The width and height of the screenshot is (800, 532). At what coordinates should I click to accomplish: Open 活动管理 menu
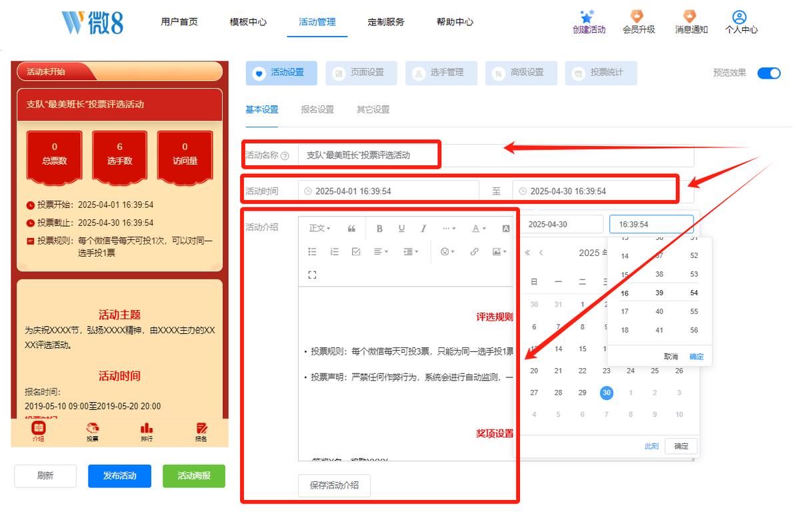pos(317,22)
